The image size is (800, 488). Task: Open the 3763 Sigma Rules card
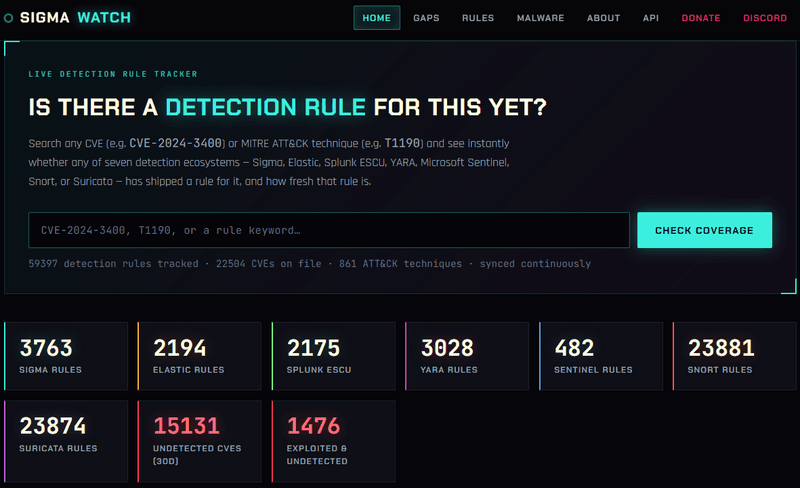(x=66, y=356)
